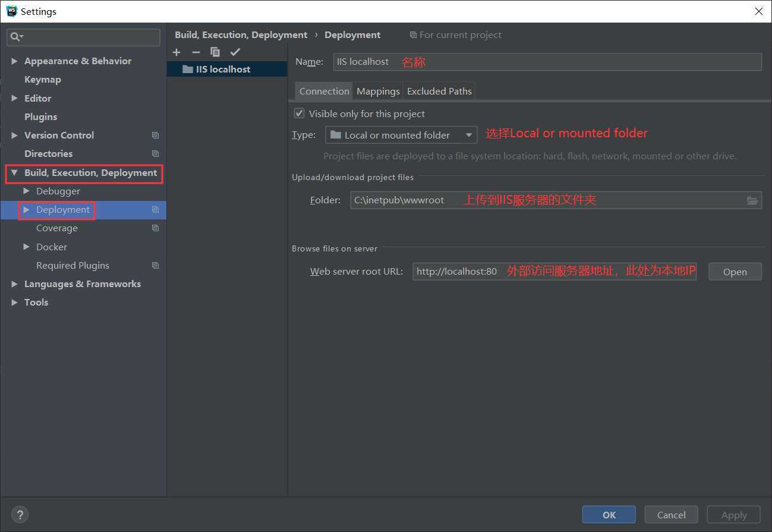Expand Version Control section arrow
This screenshot has height=532, width=772.
point(15,136)
